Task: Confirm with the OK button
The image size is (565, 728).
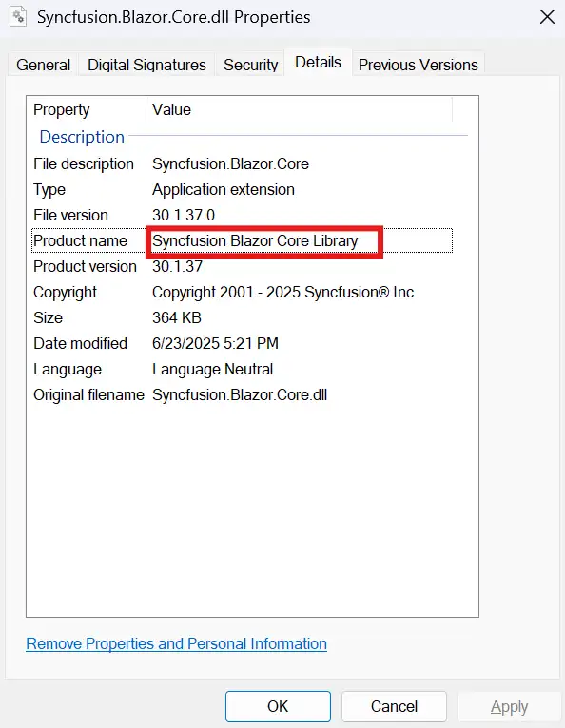Action: [278, 706]
